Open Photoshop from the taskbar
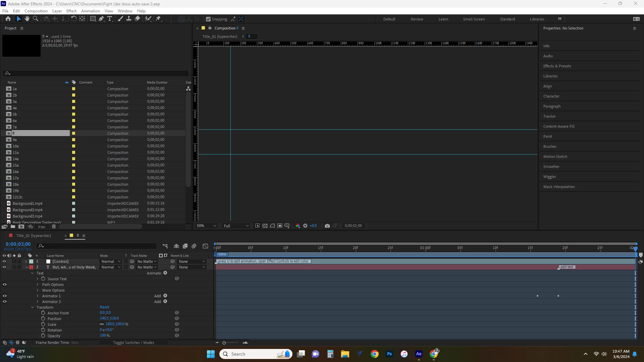The image size is (644, 362). [389, 354]
